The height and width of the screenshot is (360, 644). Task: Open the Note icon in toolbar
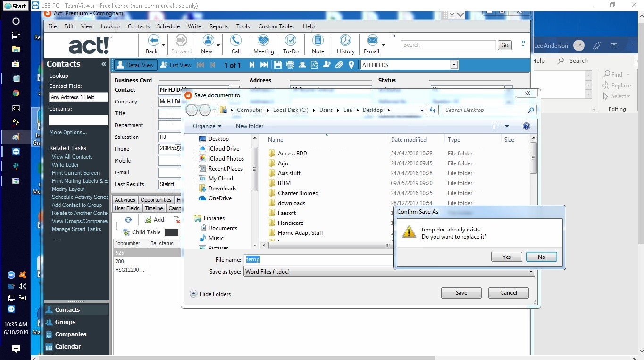click(x=318, y=41)
